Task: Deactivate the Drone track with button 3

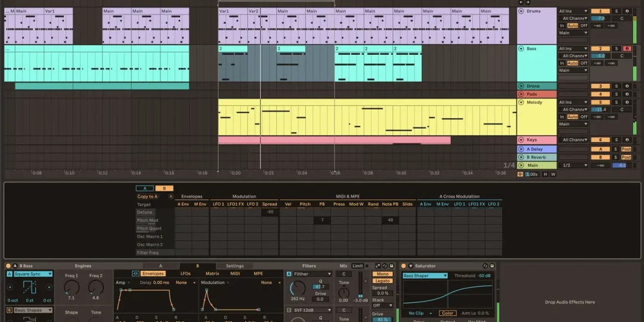Action: [x=600, y=86]
